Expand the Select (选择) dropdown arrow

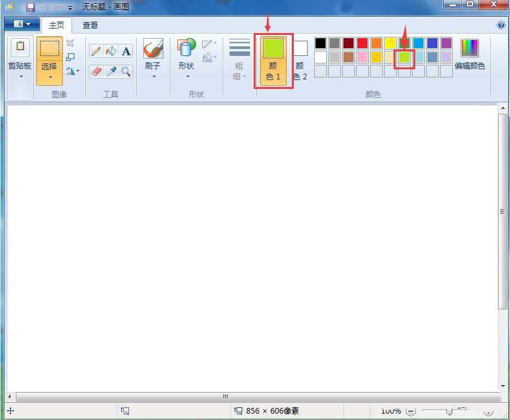pyautogui.click(x=50, y=78)
